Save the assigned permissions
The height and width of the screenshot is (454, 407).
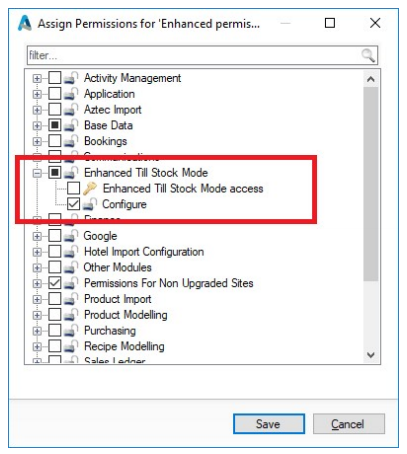[x=269, y=424]
